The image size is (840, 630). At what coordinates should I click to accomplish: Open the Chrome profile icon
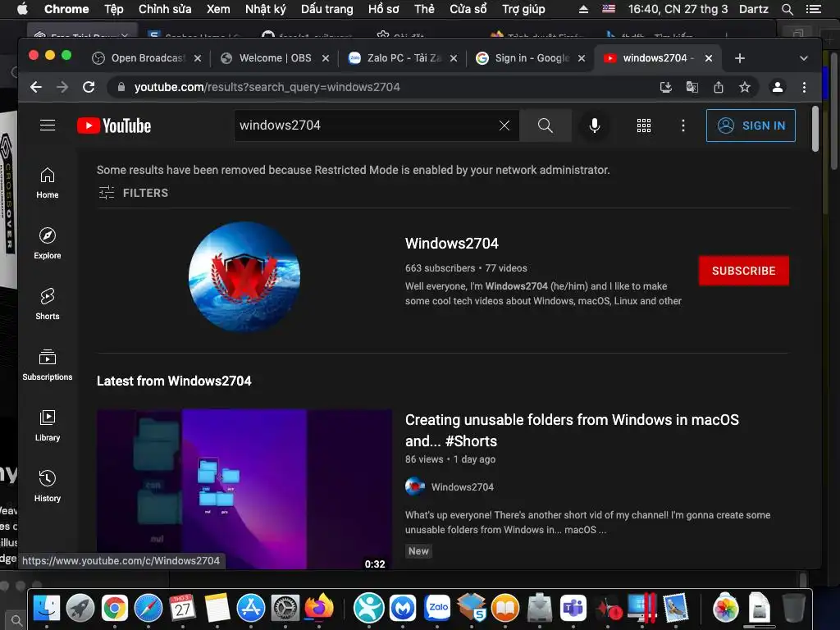778,87
